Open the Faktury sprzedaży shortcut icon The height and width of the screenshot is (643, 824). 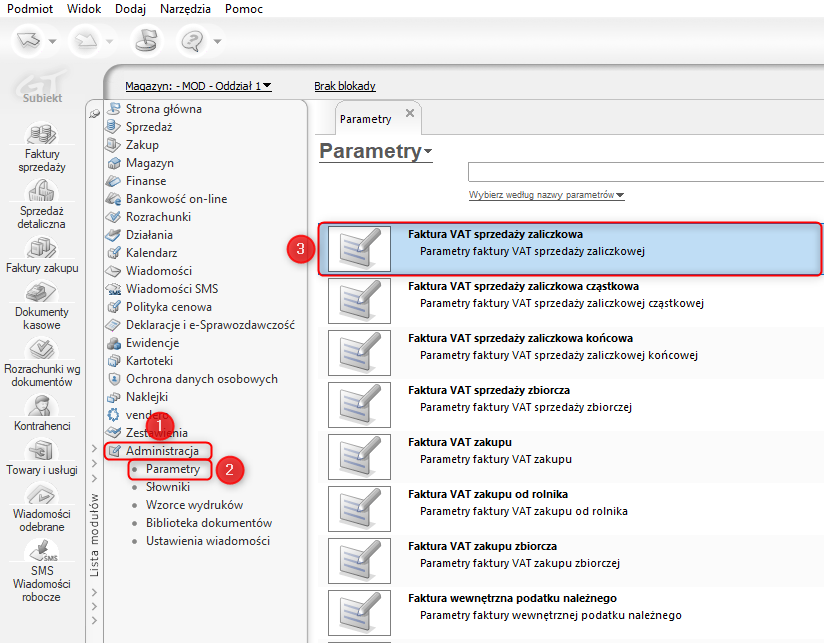pyautogui.click(x=42, y=134)
